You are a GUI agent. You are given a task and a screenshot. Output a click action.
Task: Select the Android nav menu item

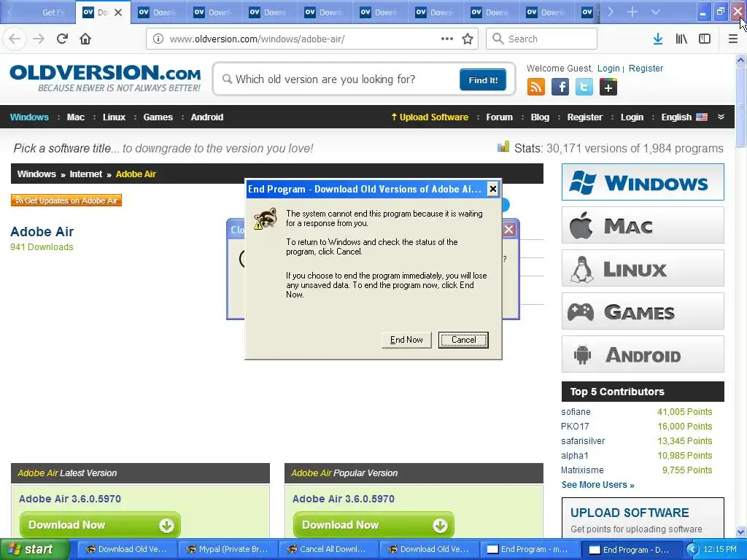pos(206,117)
